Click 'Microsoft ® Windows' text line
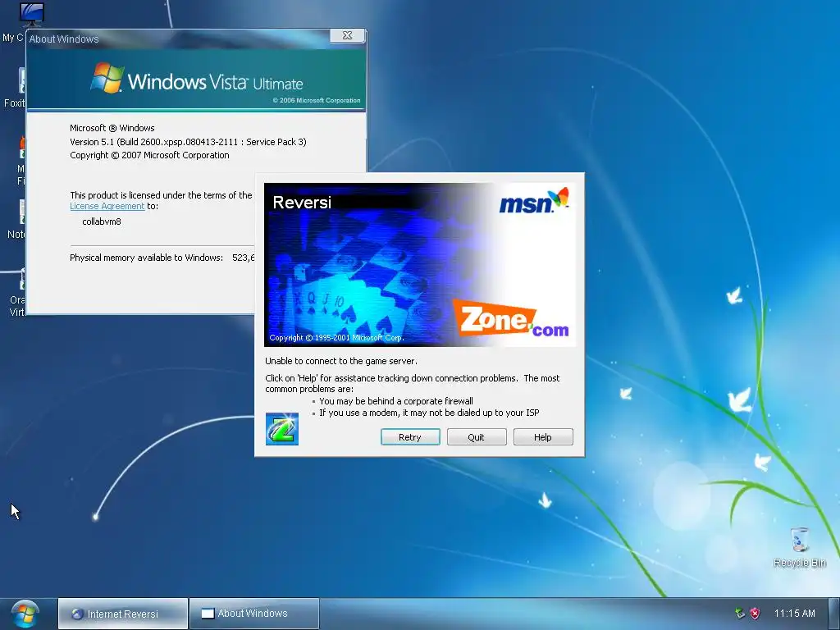The image size is (840, 630). 112,128
